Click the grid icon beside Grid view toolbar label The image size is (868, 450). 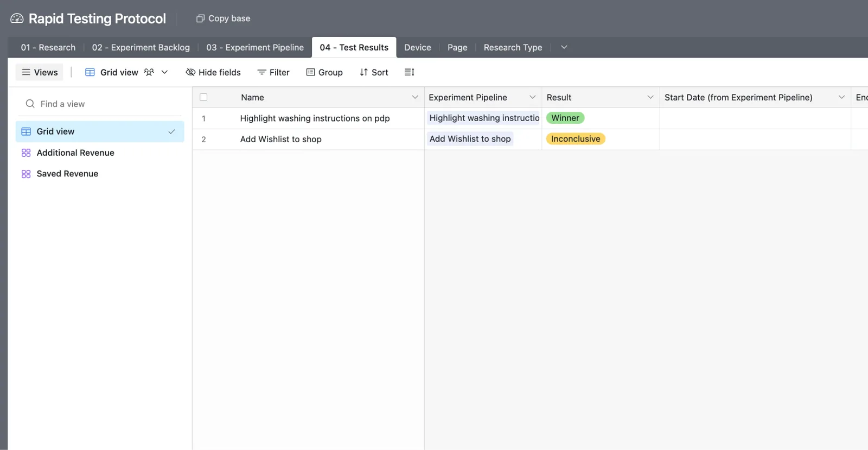90,72
